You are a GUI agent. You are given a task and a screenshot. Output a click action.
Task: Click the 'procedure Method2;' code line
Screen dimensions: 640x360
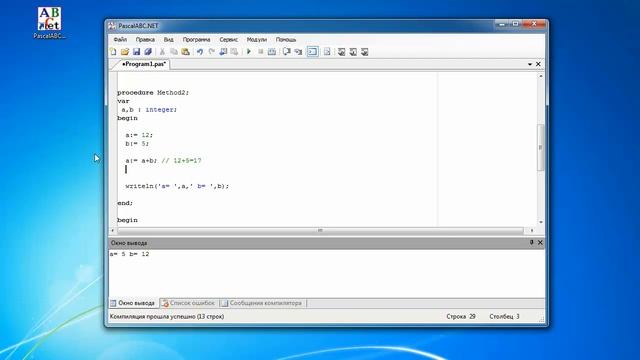[153, 93]
